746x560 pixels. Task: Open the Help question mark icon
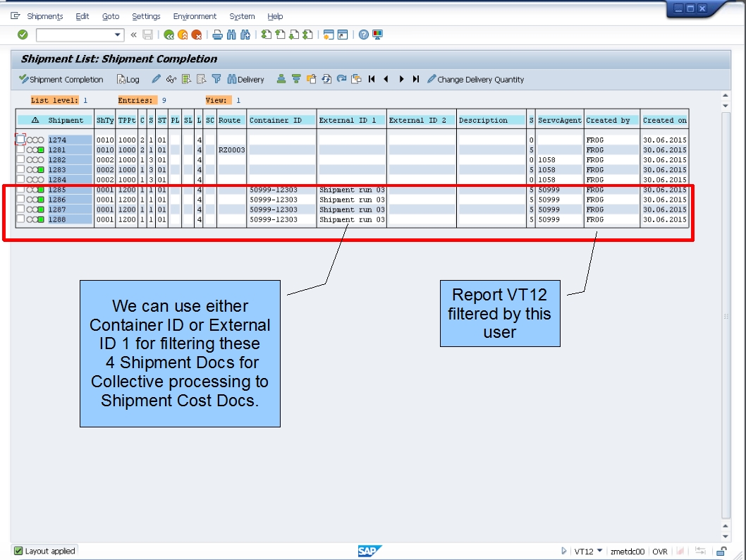(364, 35)
